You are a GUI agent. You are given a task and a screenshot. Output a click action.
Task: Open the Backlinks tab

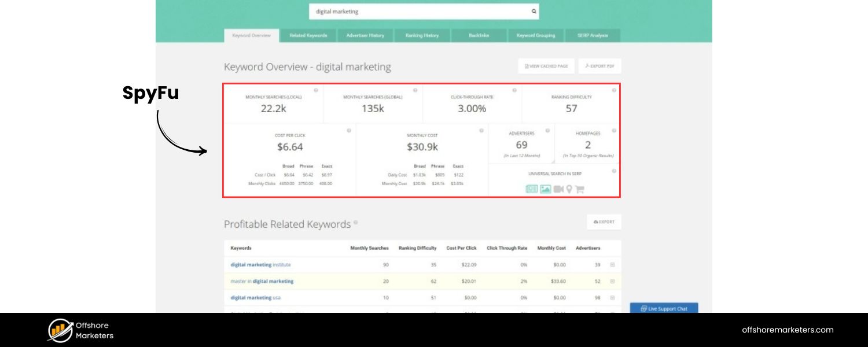click(x=479, y=36)
